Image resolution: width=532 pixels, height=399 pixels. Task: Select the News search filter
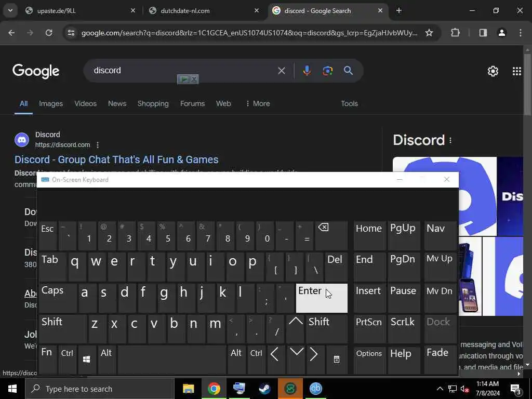click(x=117, y=103)
